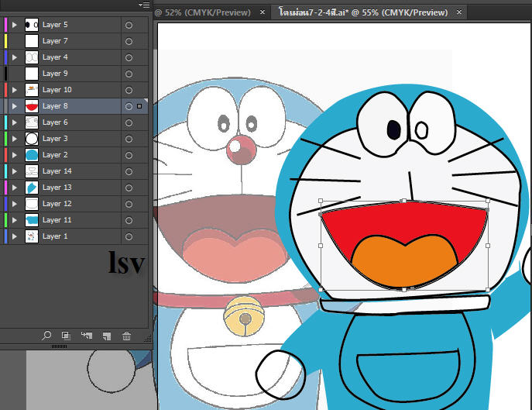Click the Locate Object magnifier icon
Image resolution: width=532 pixels, height=410 pixels.
click(x=47, y=336)
